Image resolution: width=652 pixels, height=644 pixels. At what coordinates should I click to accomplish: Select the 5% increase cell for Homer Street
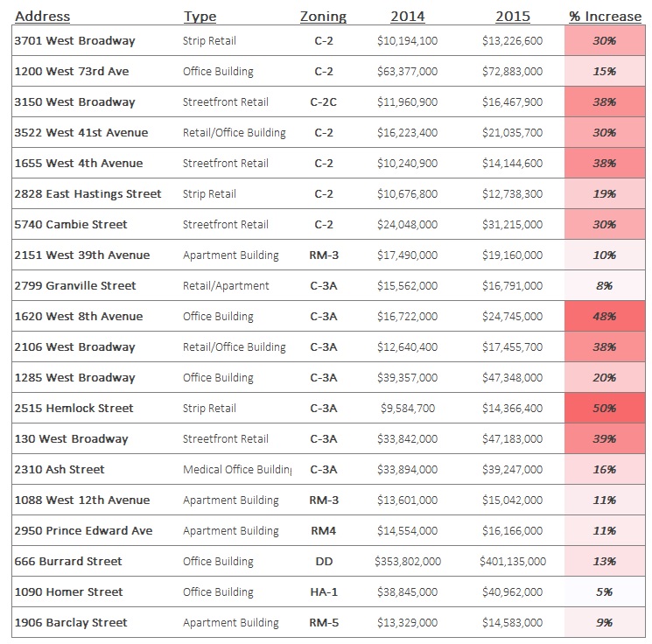tap(605, 592)
